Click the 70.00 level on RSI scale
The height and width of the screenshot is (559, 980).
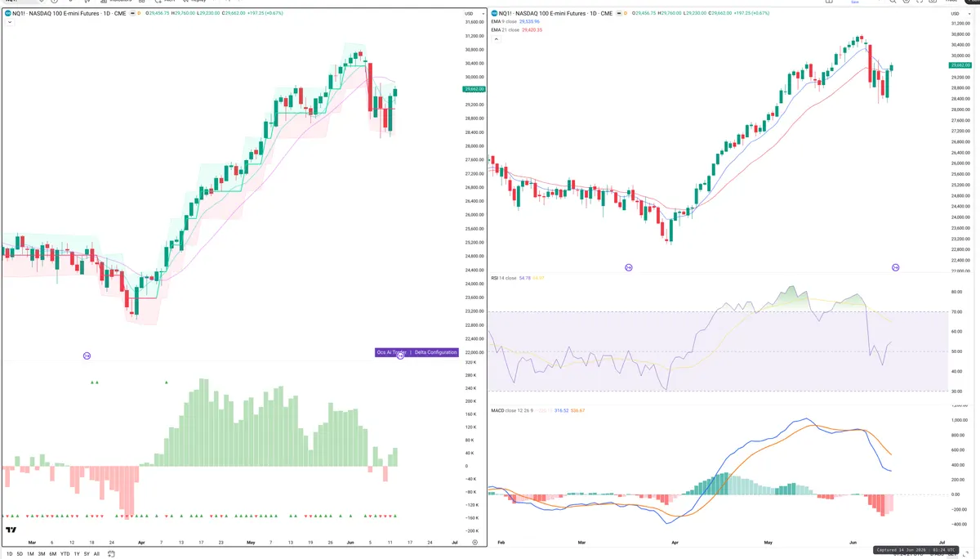956,311
